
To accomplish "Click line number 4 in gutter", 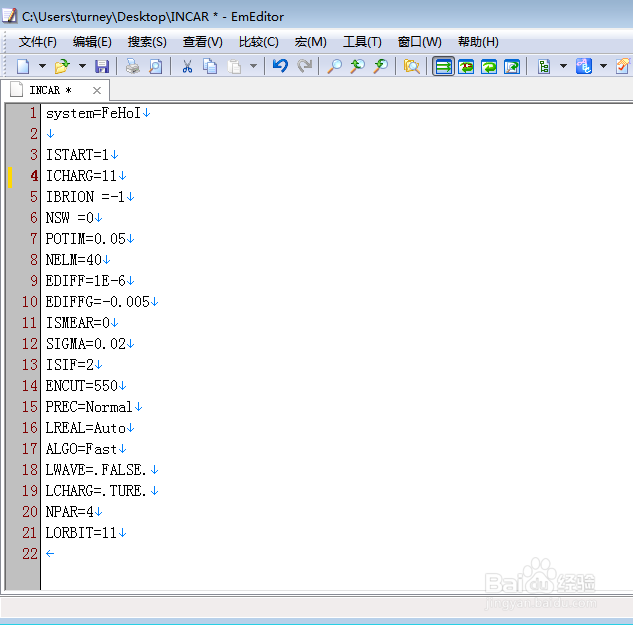I will [34, 176].
